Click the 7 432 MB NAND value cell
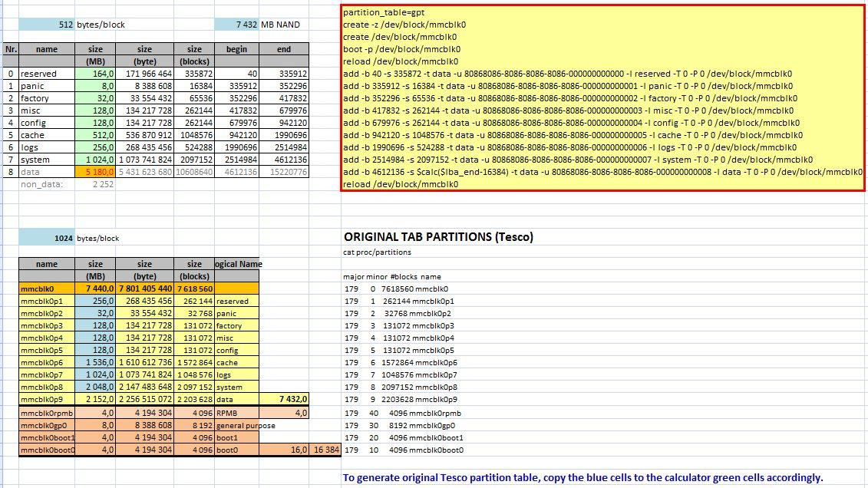The width and height of the screenshot is (868, 488). pyautogui.click(x=236, y=25)
